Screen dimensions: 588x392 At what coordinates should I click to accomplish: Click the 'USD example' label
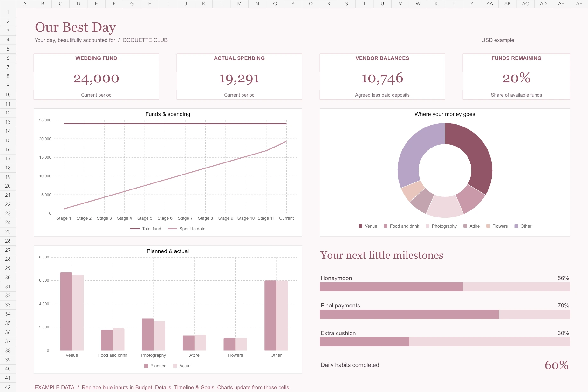click(497, 40)
